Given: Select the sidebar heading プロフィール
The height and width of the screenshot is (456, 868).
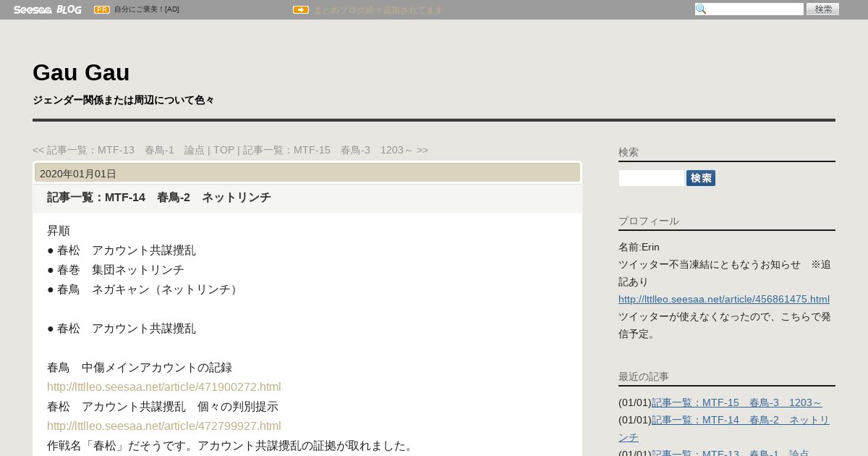Looking at the screenshot, I should point(649,221).
